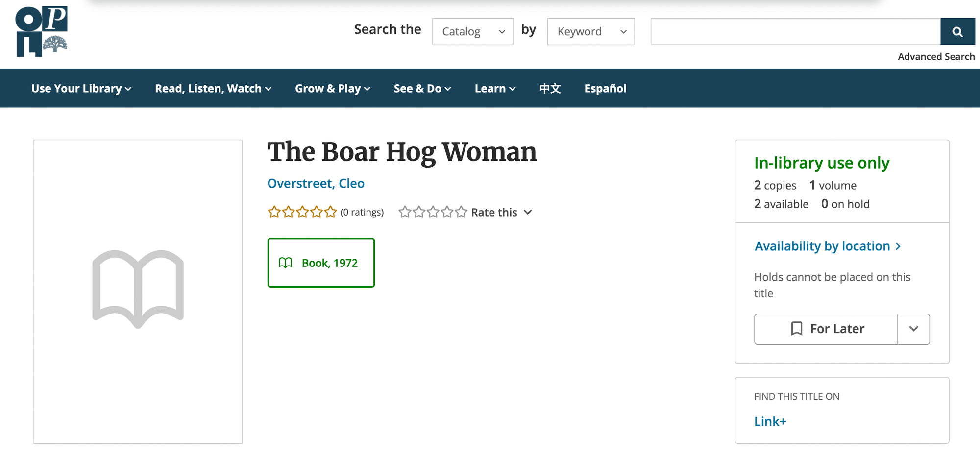Screen dimensions: 980x459
Task: Open author link Overstreet, Cleo
Action: (x=316, y=183)
